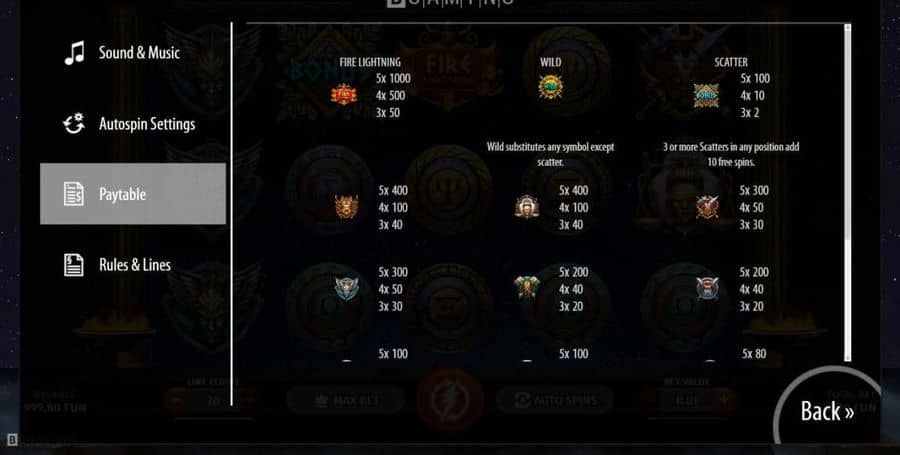Viewport: 900px width, 455px height.
Task: Click the Wild symbol icon
Action: (x=550, y=87)
